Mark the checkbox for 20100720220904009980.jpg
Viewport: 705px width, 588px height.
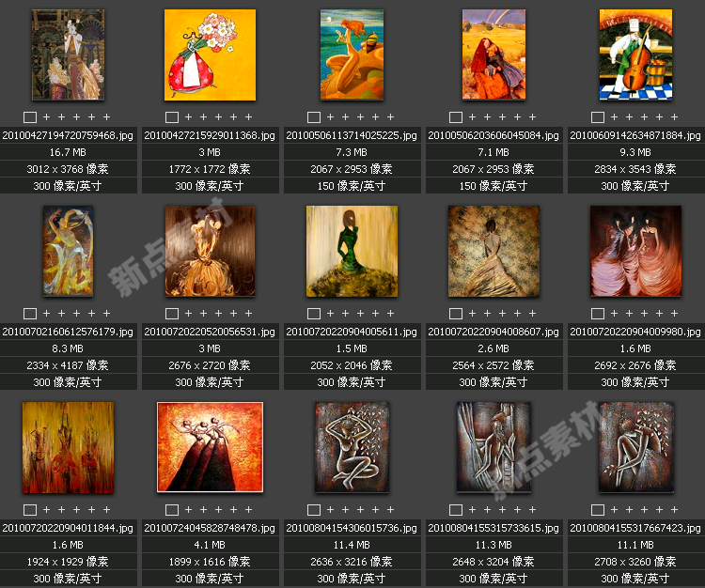(x=598, y=314)
